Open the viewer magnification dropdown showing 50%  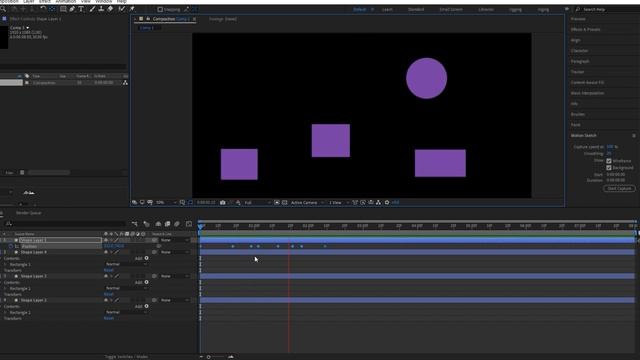[x=166, y=202]
